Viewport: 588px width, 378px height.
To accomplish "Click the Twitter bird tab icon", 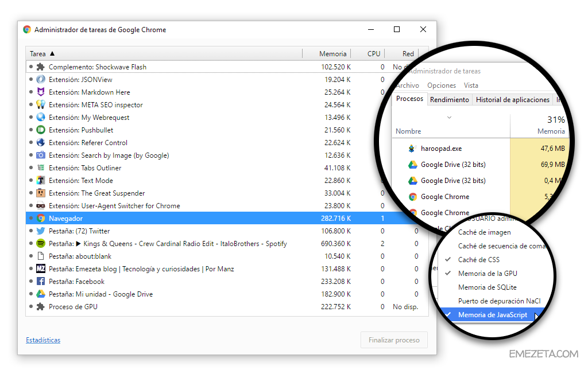I will tap(41, 231).
